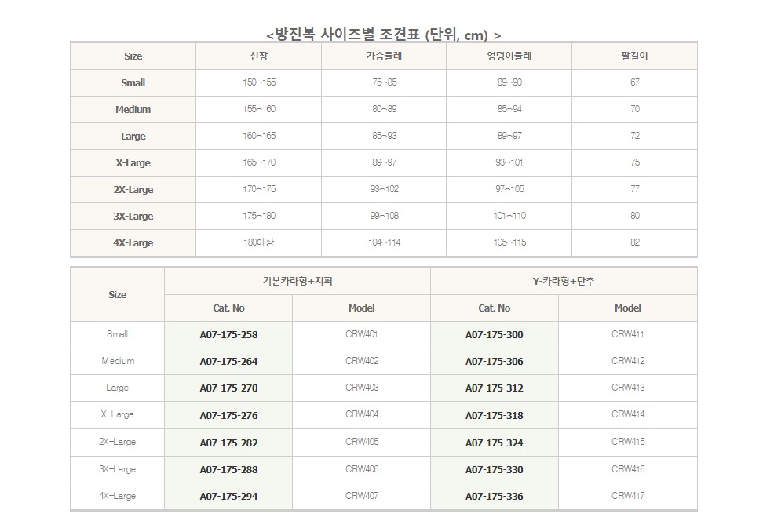
Task: Select catalog number A07-175-300
Action: 494,335
